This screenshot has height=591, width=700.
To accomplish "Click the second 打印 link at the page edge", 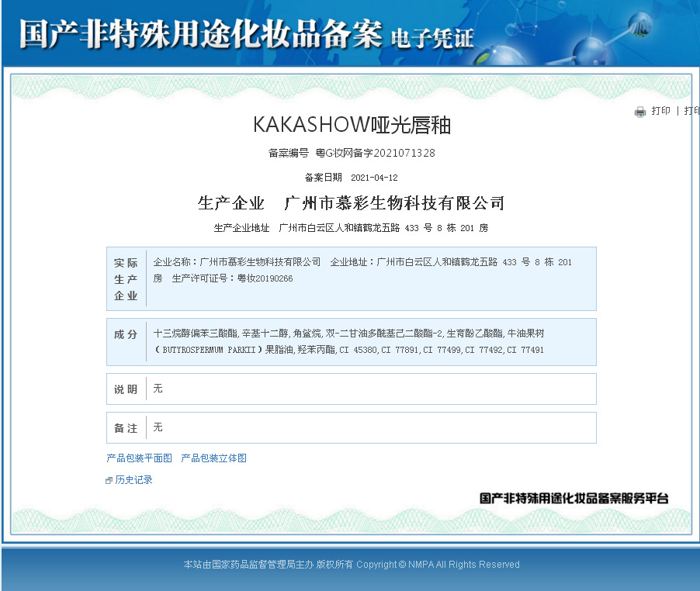I will pyautogui.click(x=691, y=111).
